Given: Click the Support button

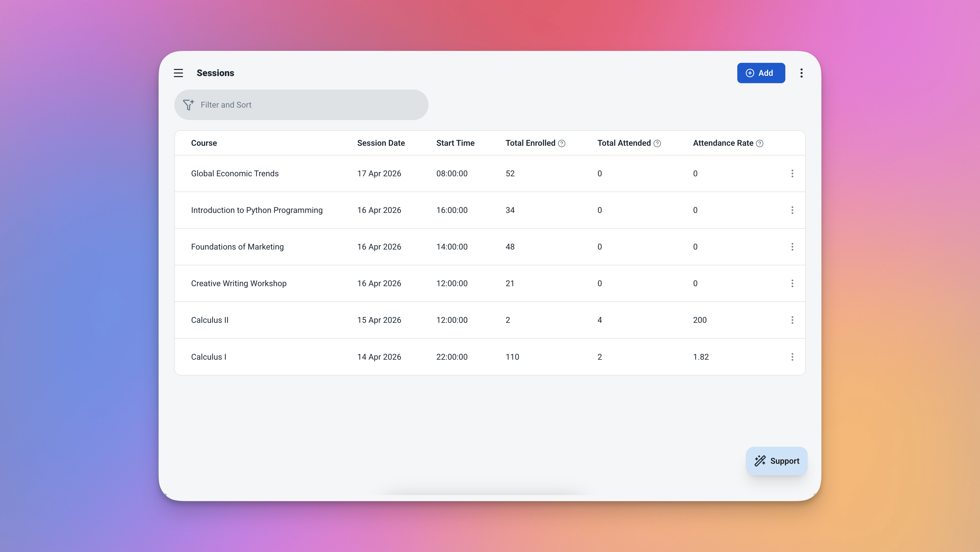Looking at the screenshot, I should tap(776, 461).
